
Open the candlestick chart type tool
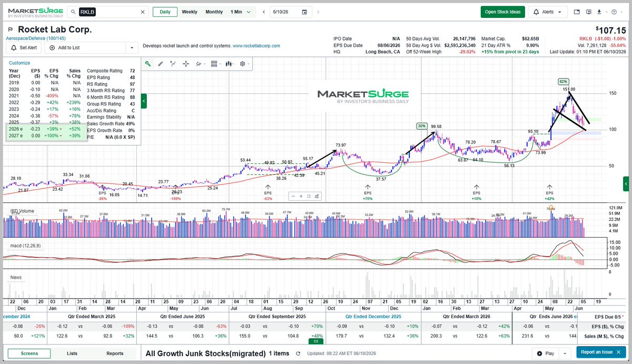(230, 64)
